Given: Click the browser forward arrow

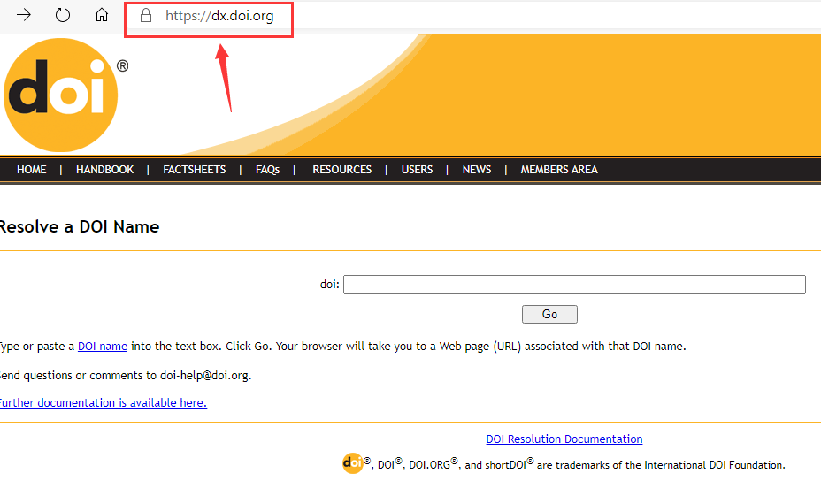Looking at the screenshot, I should [24, 16].
